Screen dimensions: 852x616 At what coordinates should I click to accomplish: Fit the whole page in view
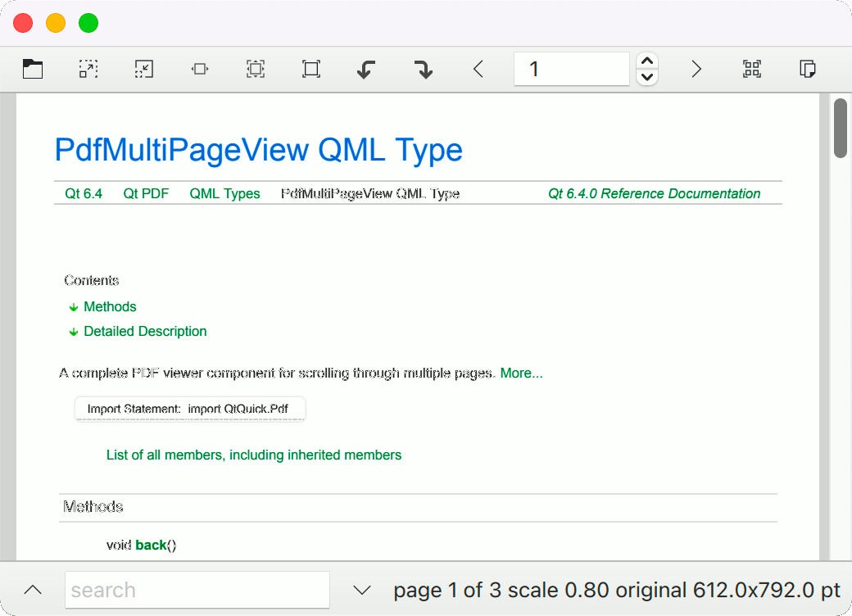click(255, 69)
